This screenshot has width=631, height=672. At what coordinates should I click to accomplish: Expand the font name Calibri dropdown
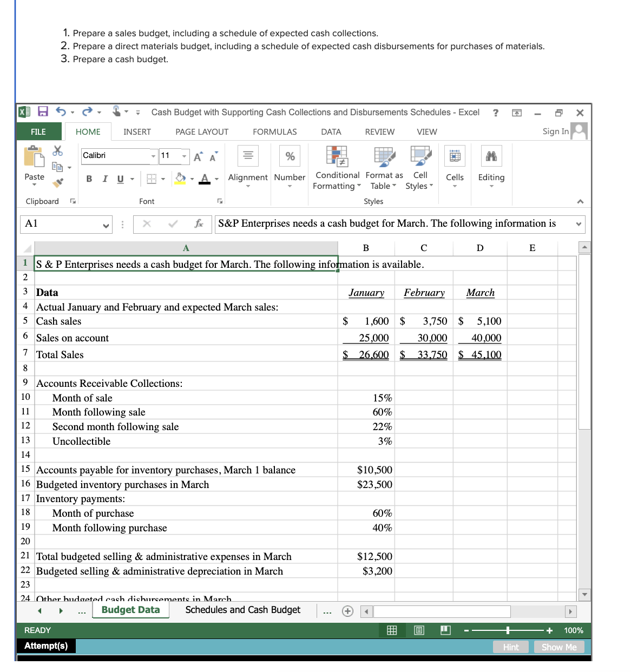coord(153,156)
